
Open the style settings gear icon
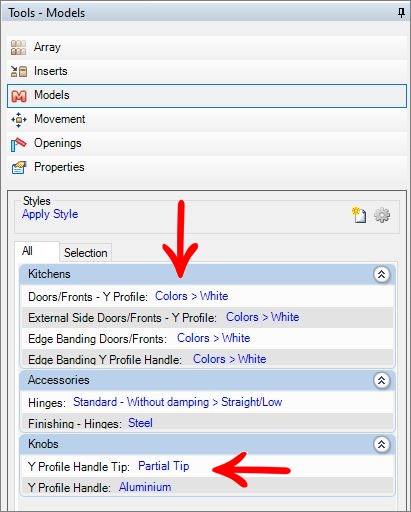[x=382, y=215]
